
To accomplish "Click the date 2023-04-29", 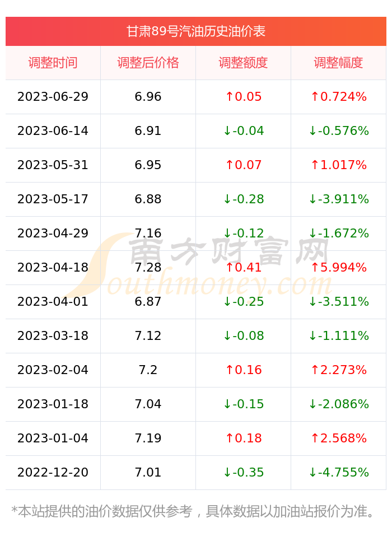I will click(53, 233).
